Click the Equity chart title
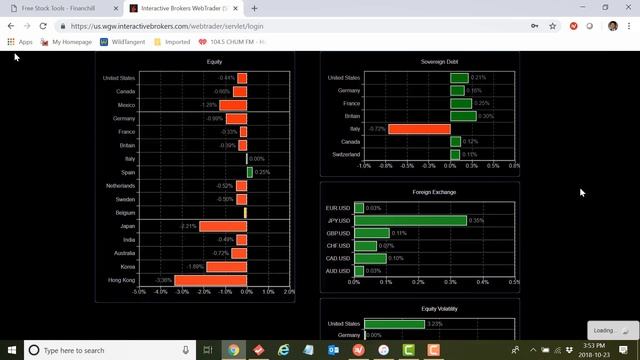This screenshot has height=360, width=640. point(214,62)
